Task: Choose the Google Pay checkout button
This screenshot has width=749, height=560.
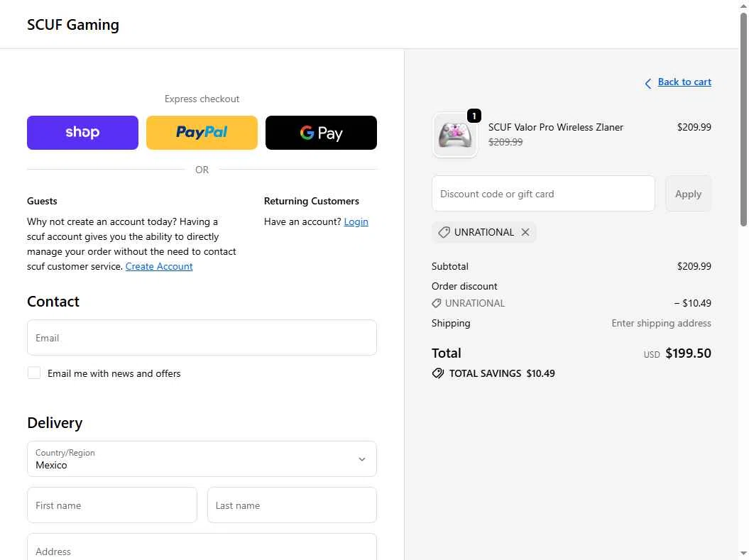Action: pos(321,133)
